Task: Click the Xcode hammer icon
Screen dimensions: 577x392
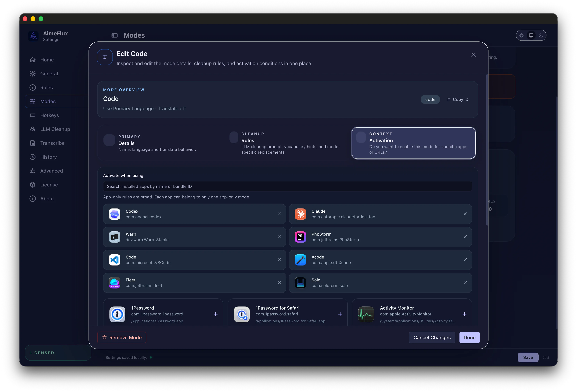Action: [x=300, y=260]
